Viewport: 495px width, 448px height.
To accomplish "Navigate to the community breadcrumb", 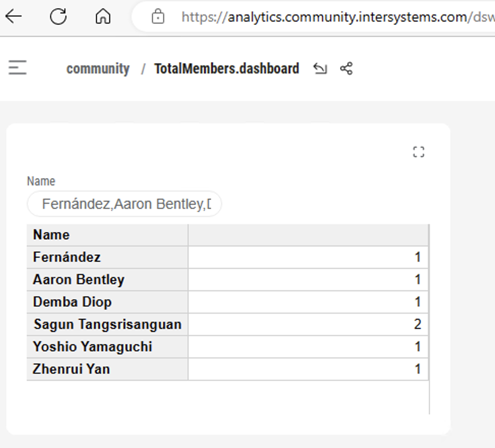I will [98, 68].
